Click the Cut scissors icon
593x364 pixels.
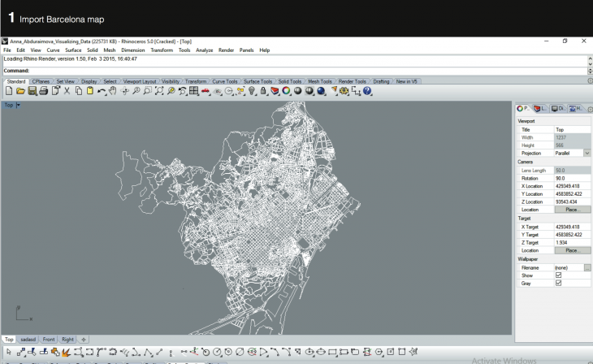[x=67, y=91]
